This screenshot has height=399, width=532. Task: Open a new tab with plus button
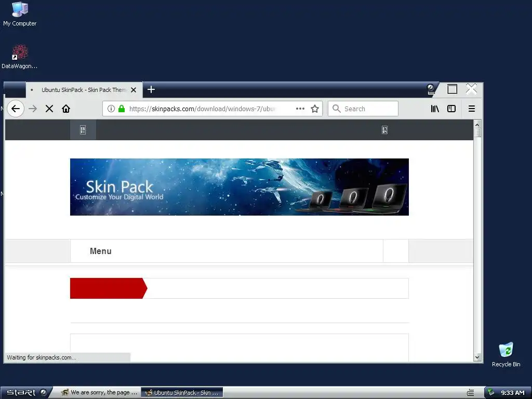click(x=151, y=89)
